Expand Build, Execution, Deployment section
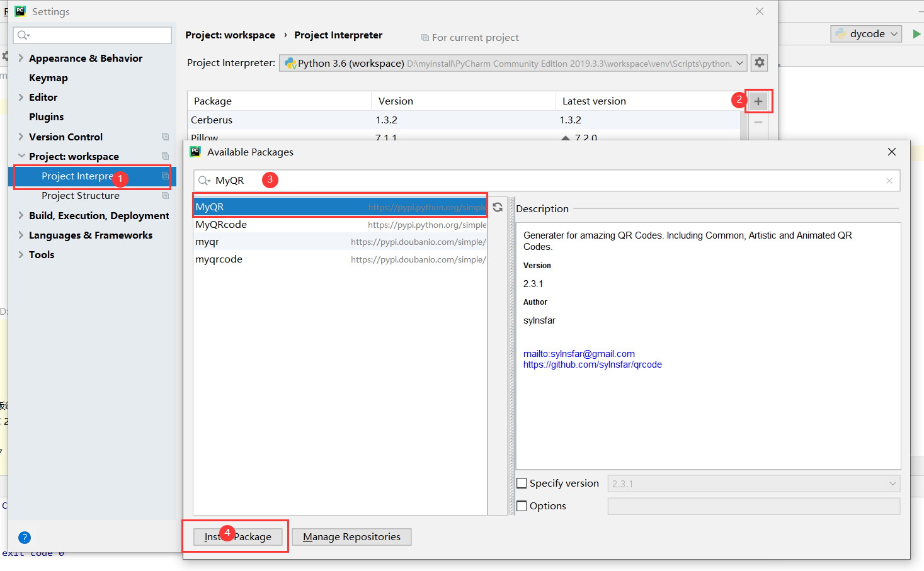The height and width of the screenshot is (571, 924). tap(21, 215)
